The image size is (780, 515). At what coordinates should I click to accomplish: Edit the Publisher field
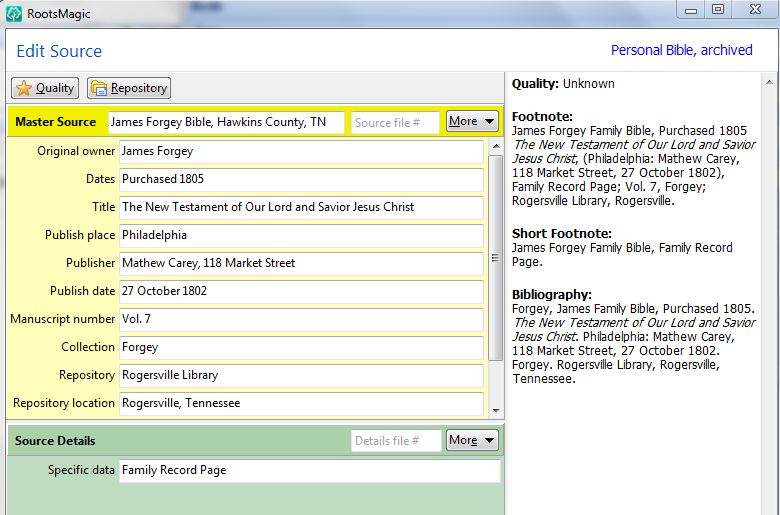pos(301,263)
